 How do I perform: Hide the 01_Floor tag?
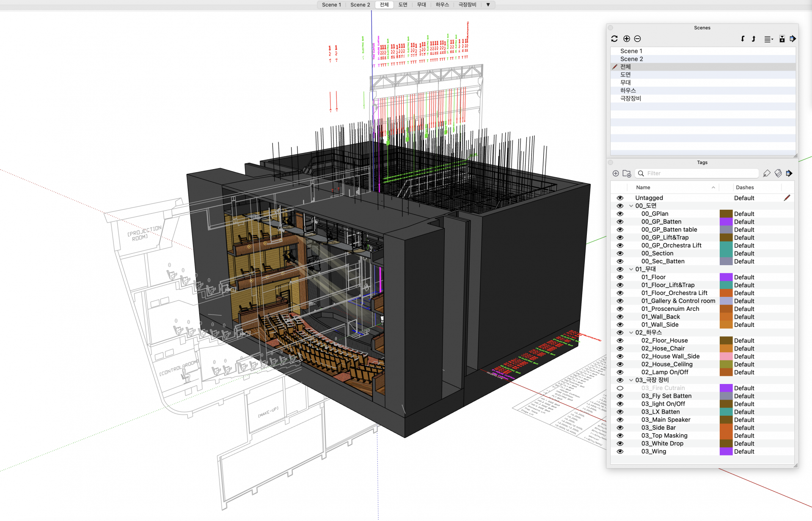[620, 277]
